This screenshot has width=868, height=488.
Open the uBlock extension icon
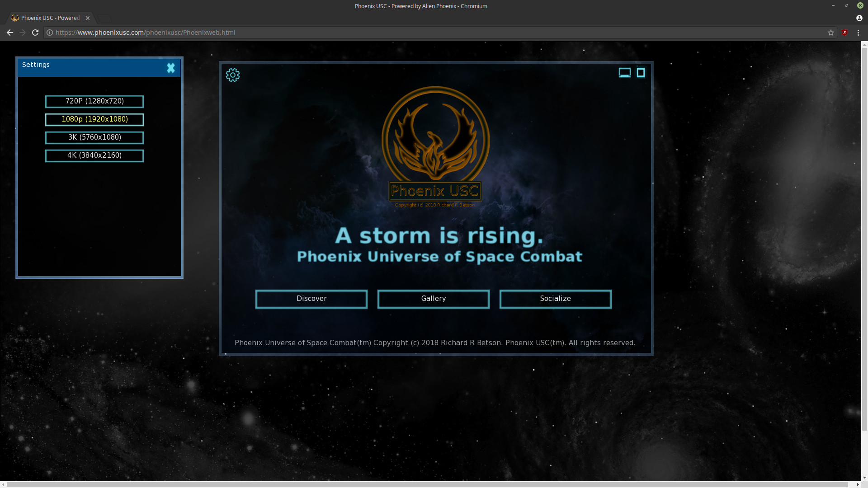point(844,33)
